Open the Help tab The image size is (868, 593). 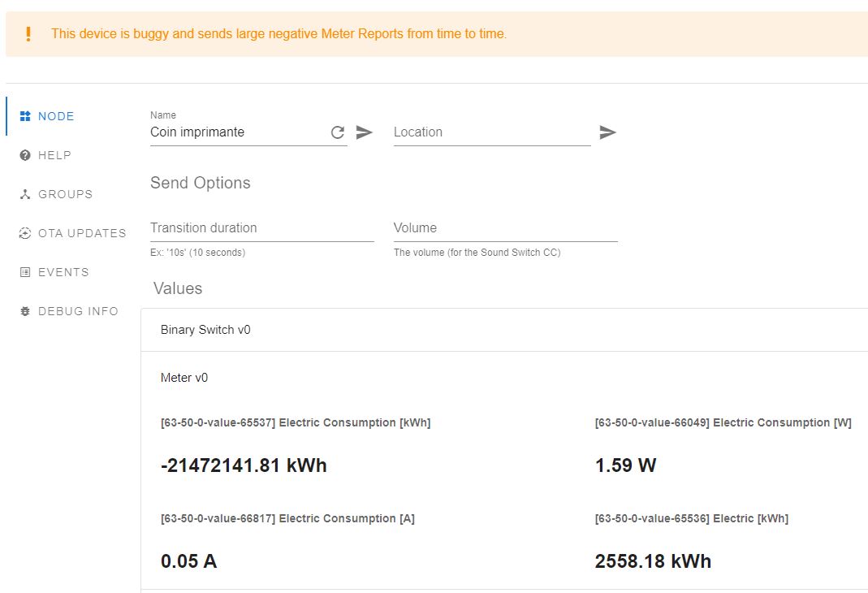[x=54, y=155]
